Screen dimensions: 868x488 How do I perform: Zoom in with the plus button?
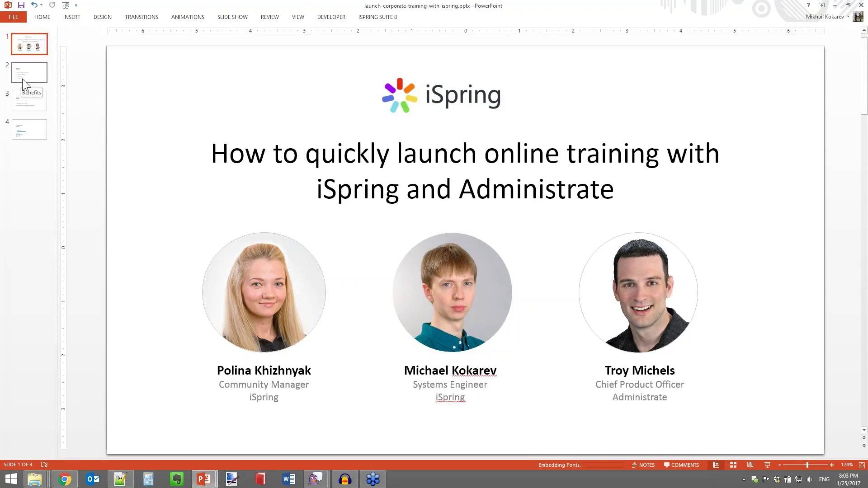(831, 465)
